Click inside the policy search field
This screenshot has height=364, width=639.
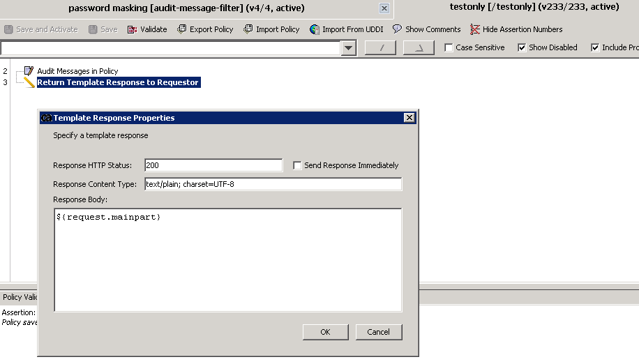[170, 48]
